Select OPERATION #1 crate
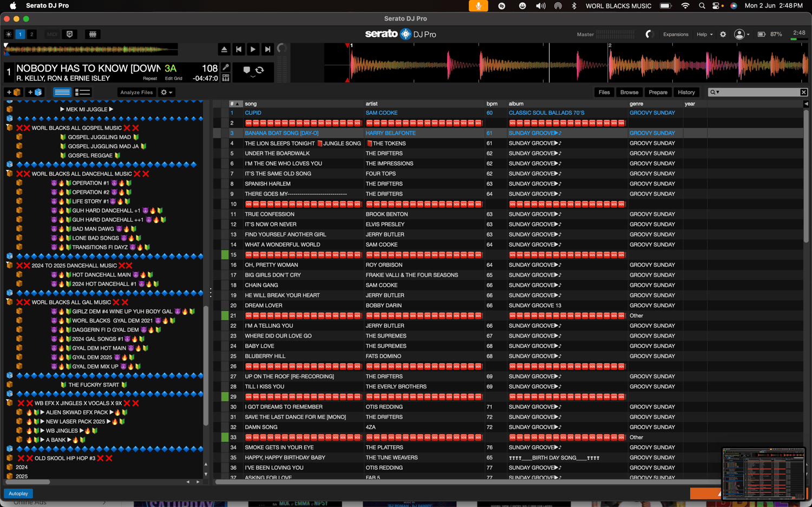This screenshot has height=507, width=812. [91, 183]
